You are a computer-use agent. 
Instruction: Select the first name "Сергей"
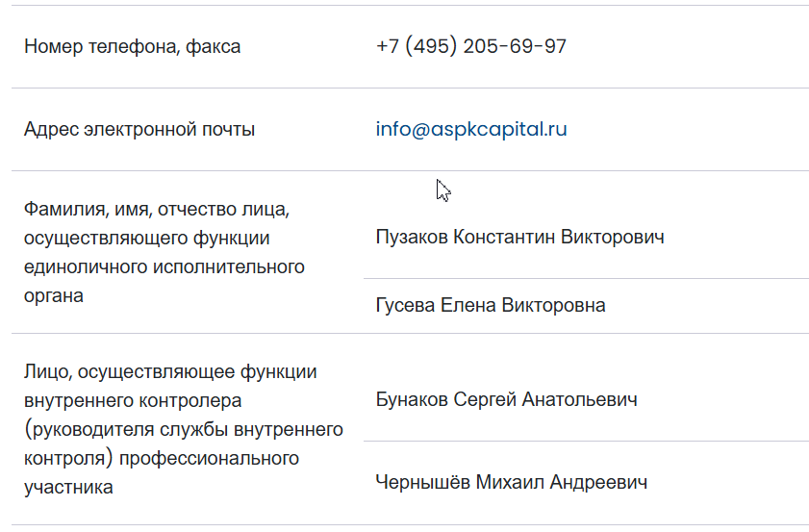click(x=485, y=399)
